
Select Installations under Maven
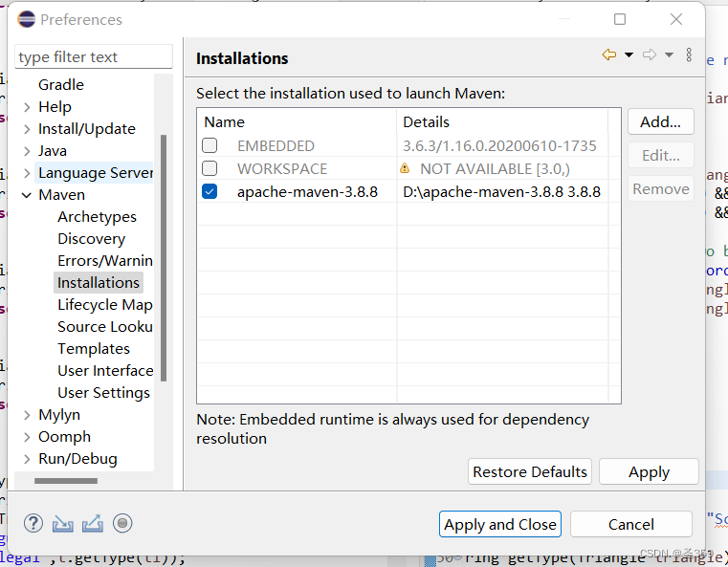coord(99,283)
